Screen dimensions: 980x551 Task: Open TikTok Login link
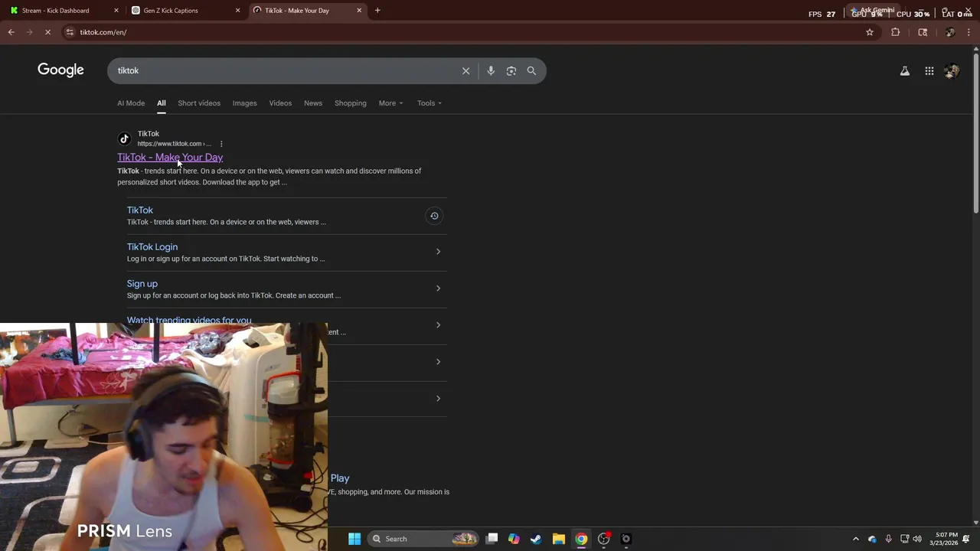click(152, 247)
